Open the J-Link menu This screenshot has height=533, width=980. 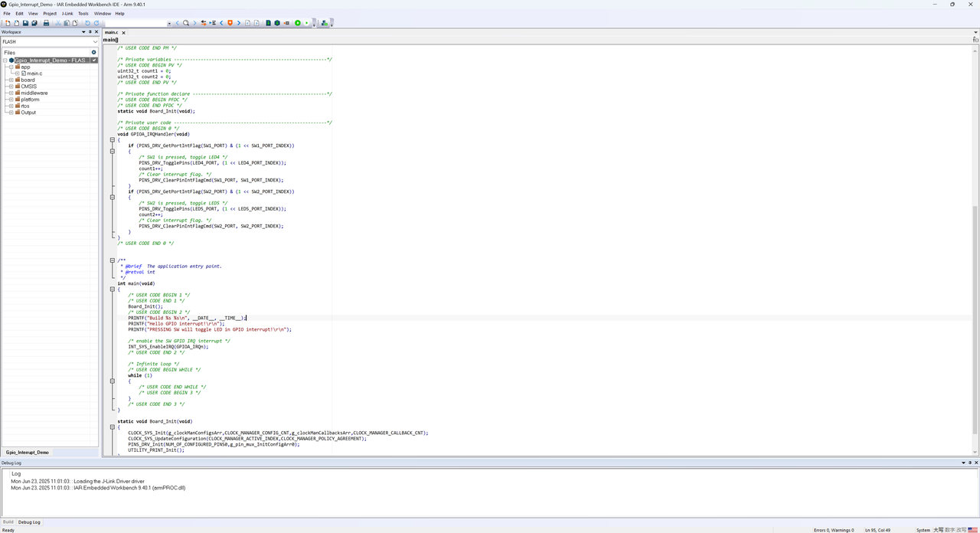click(68, 14)
